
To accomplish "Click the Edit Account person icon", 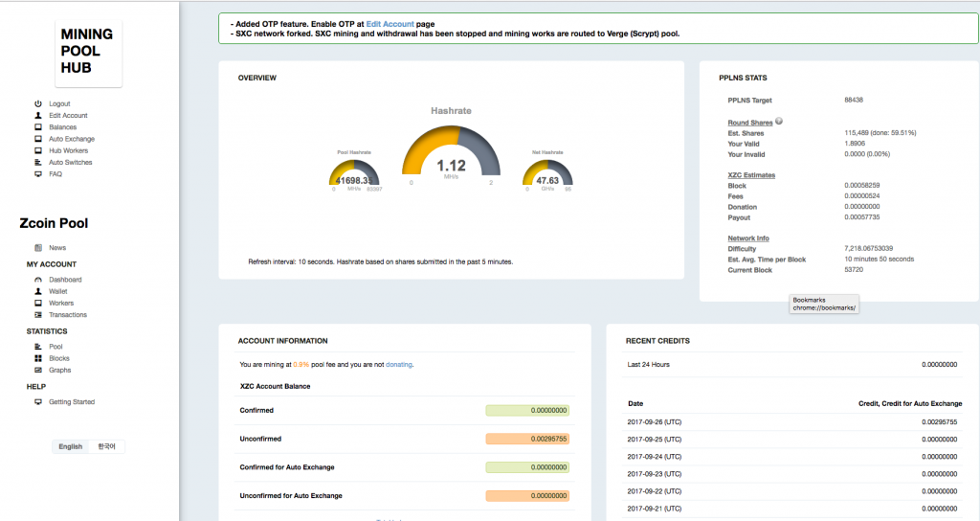I will point(38,115).
